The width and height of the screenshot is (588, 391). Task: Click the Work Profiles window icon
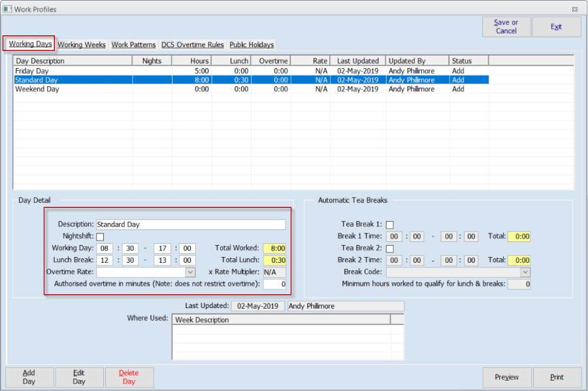pos(7,9)
